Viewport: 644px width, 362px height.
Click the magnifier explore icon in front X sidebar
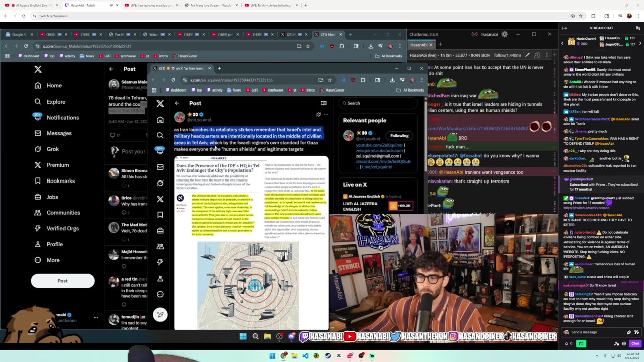[x=160, y=135]
